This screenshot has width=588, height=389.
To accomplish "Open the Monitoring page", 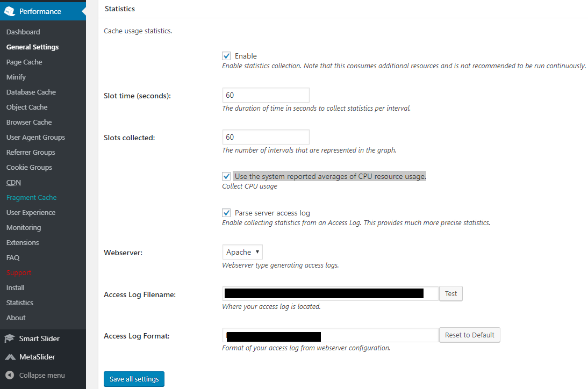I will pos(24,227).
